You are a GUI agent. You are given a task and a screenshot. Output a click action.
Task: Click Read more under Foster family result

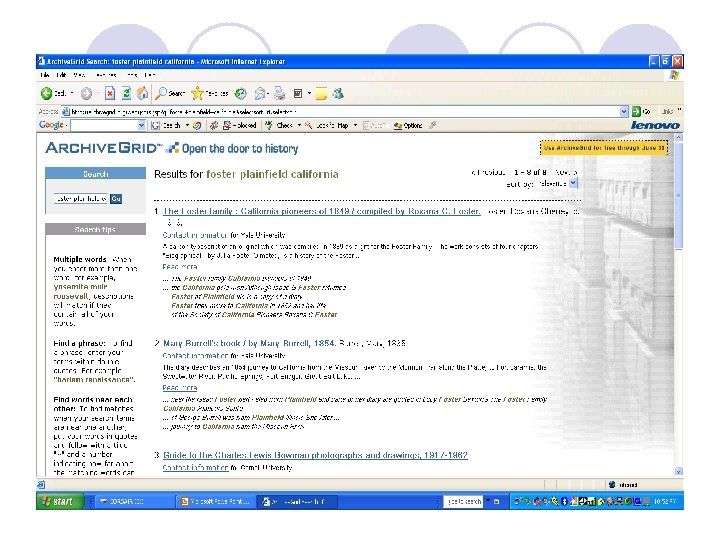pyautogui.click(x=180, y=266)
